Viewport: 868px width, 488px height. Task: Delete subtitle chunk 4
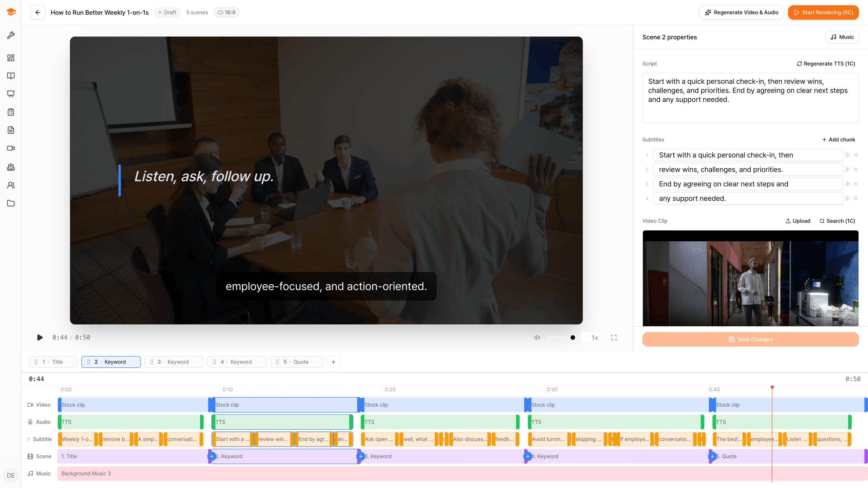[856, 199]
